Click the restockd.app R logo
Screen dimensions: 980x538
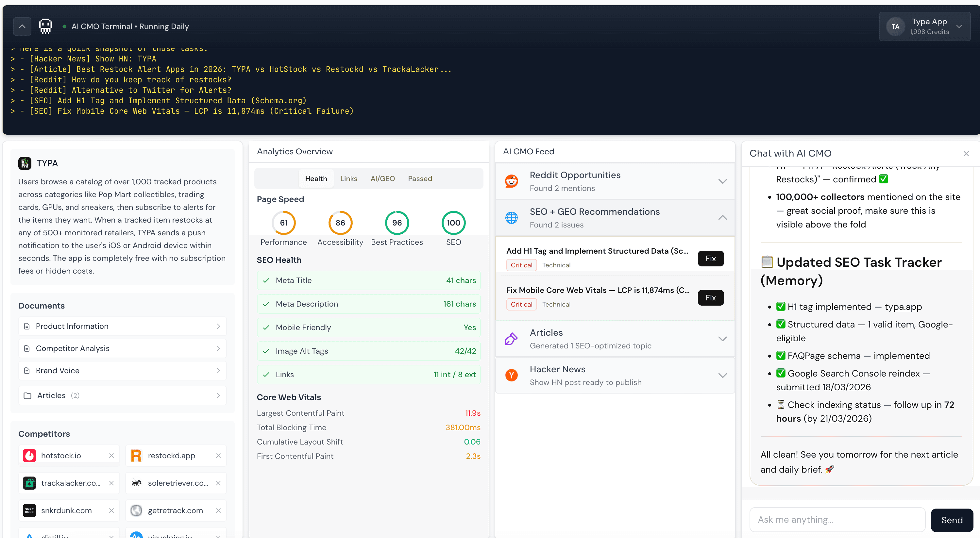click(x=136, y=455)
